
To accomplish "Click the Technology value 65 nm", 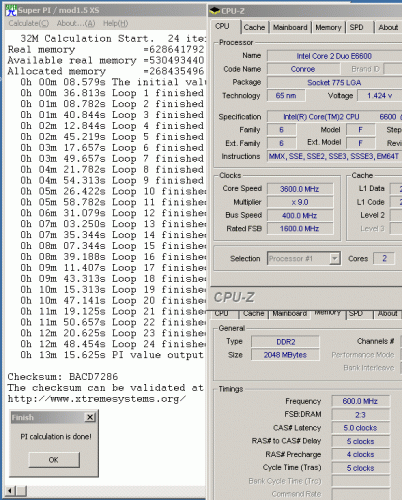I will tap(286, 96).
